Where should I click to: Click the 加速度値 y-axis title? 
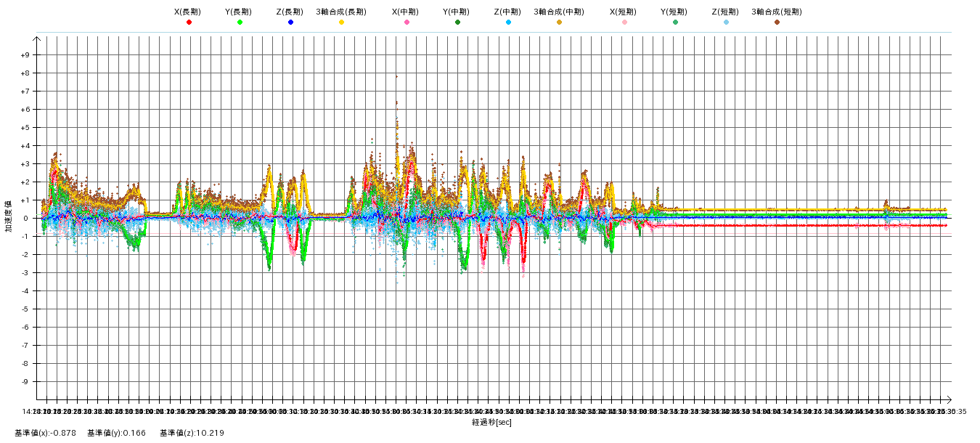point(9,216)
